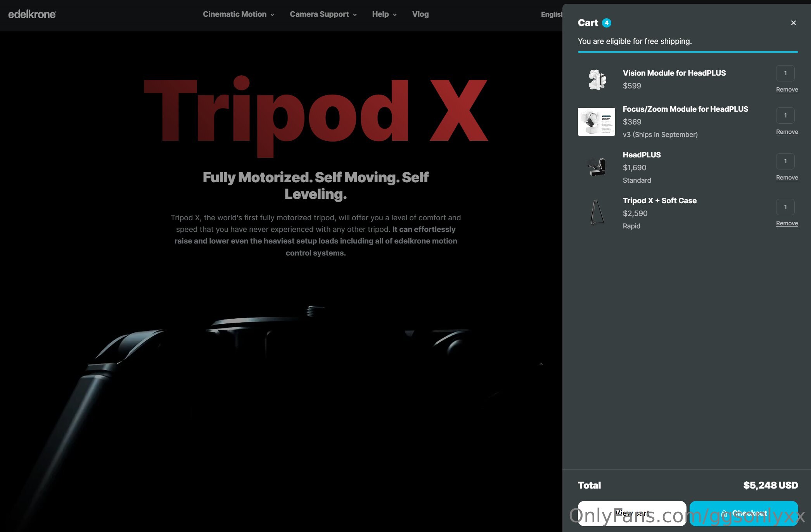811x532 pixels.
Task: Click the Focus/Zoom Module thumbnail
Action: tap(597, 122)
